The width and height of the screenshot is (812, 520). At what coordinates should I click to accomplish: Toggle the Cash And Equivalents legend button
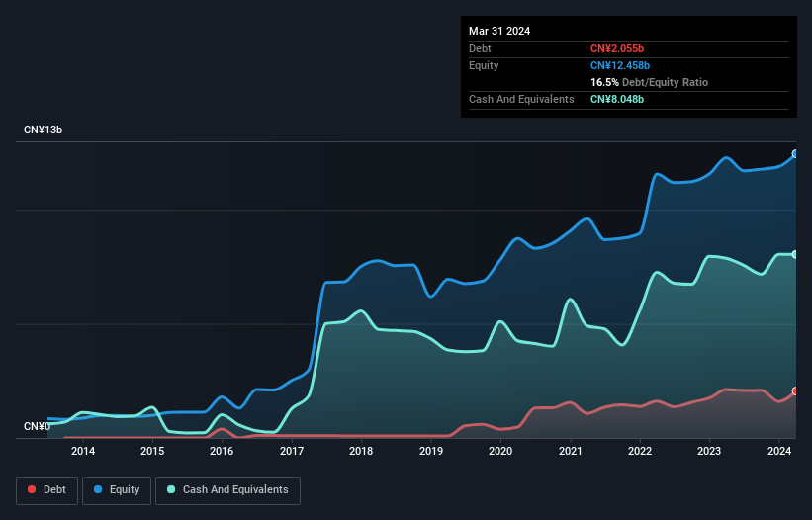click(x=227, y=490)
